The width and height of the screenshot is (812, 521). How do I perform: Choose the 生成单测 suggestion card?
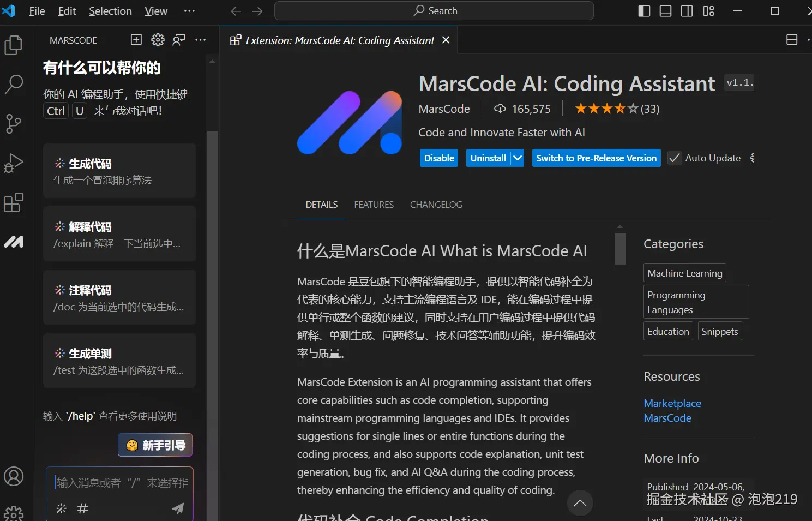tap(119, 361)
